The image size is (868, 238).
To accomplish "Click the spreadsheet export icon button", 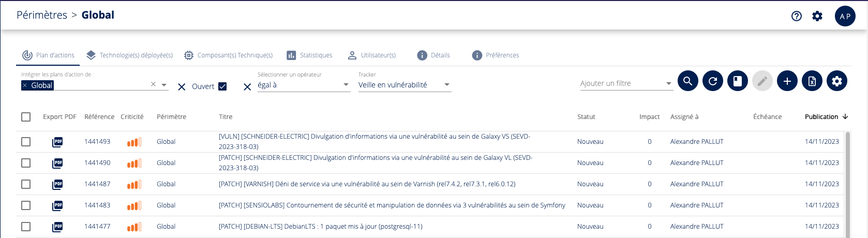I will point(812,81).
